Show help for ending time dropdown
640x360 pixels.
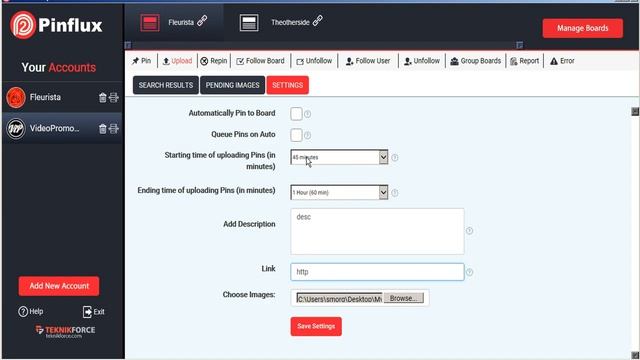[x=395, y=193]
